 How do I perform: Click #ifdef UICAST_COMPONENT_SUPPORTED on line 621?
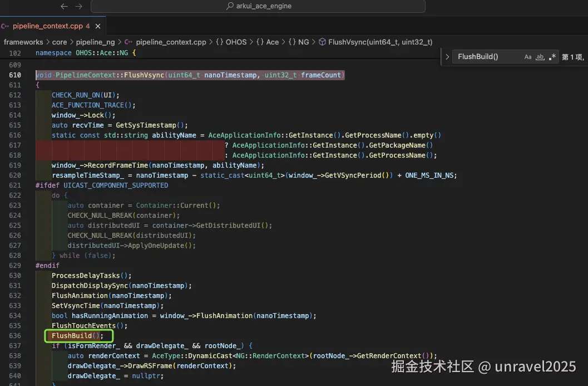102,185
